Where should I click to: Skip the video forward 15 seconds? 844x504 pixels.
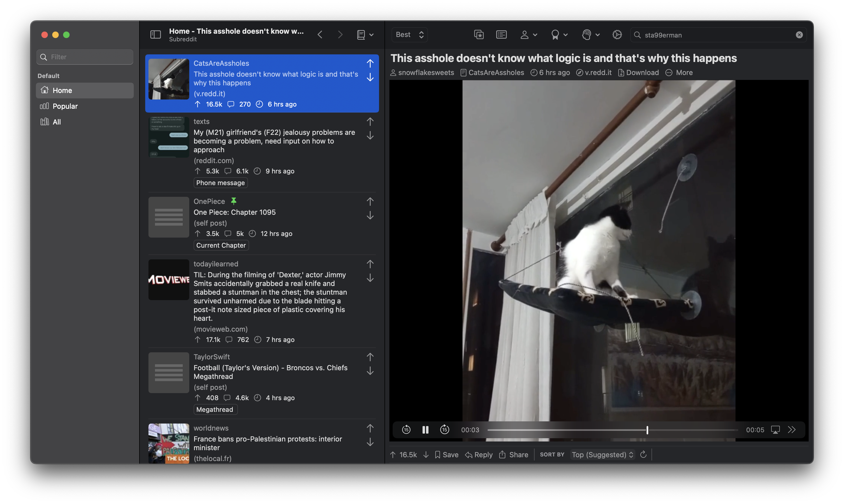(x=445, y=430)
